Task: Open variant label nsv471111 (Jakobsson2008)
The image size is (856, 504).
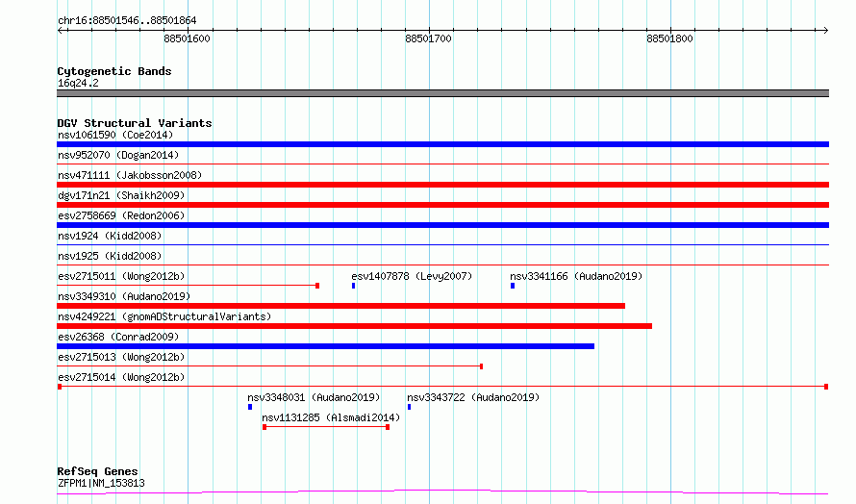Action: click(130, 175)
